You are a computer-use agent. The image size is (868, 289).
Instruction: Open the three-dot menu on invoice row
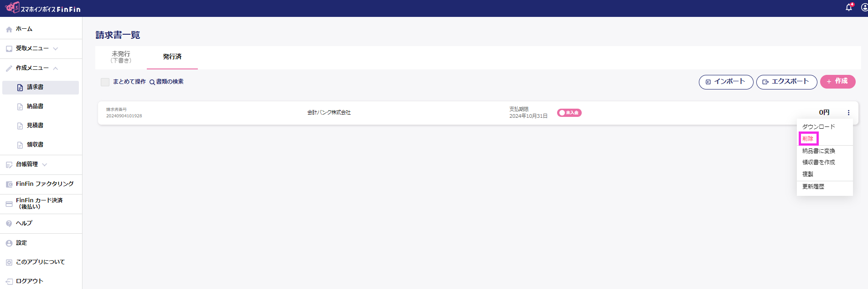pyautogui.click(x=848, y=112)
